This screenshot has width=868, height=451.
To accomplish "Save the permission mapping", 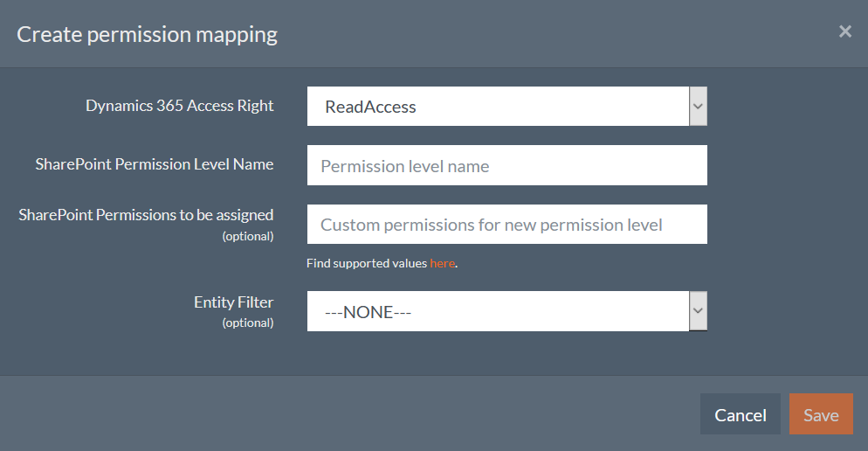I will tap(821, 414).
